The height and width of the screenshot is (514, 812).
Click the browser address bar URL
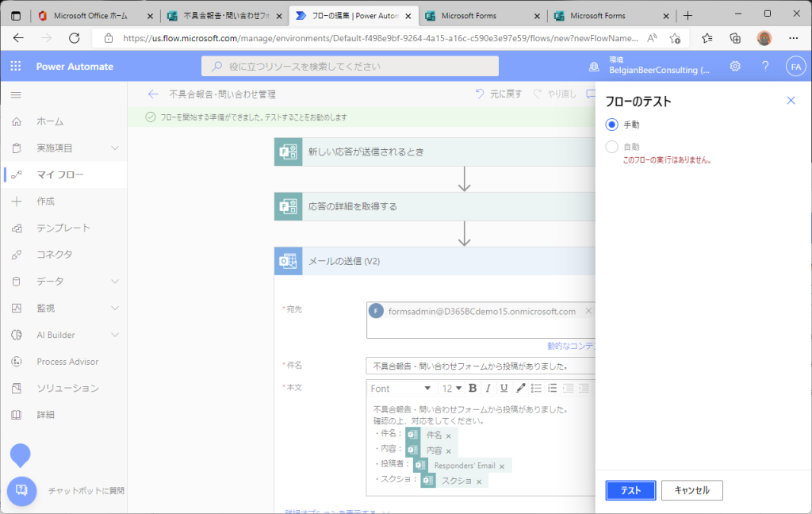click(x=380, y=38)
